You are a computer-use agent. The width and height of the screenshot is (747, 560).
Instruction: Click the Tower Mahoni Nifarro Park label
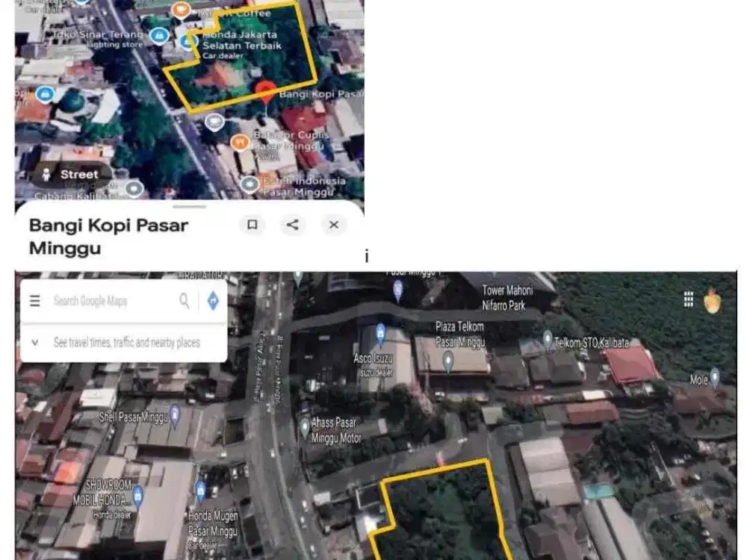(x=507, y=298)
